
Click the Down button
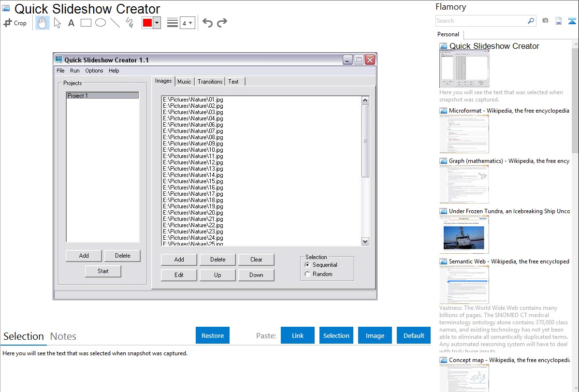pyautogui.click(x=256, y=275)
